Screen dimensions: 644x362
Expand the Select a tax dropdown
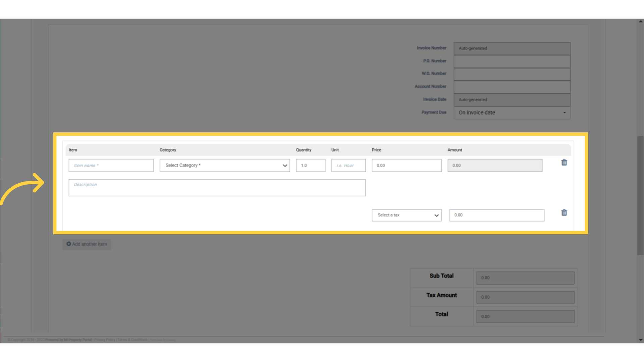pyautogui.click(x=406, y=215)
